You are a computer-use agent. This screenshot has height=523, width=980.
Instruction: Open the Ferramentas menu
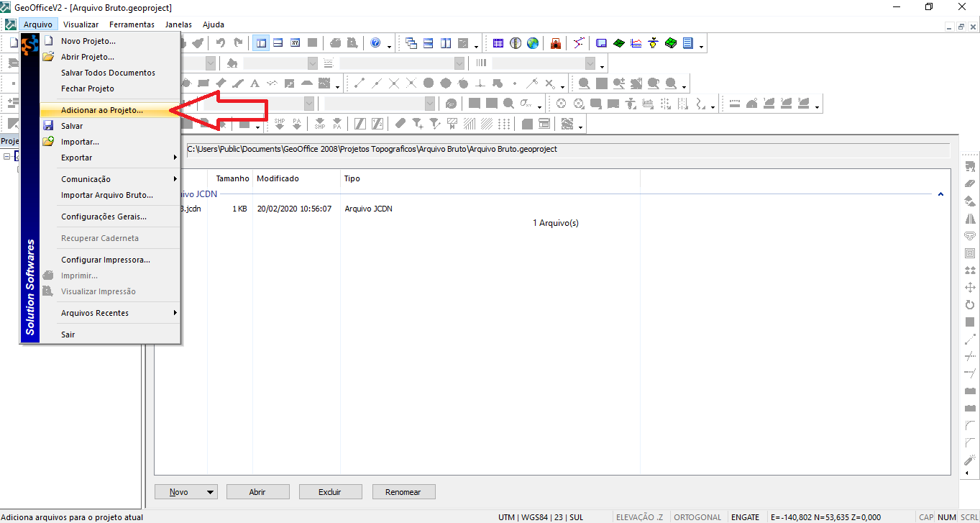132,24
